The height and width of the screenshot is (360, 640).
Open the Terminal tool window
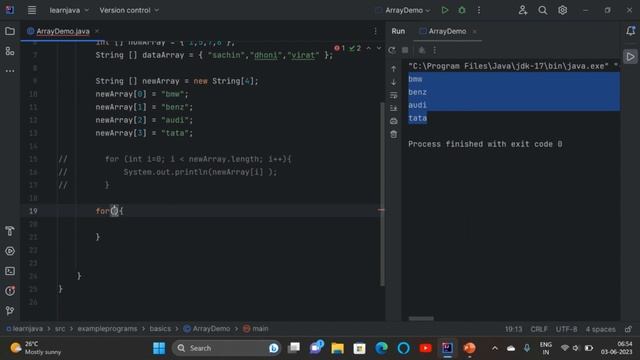(x=10, y=271)
